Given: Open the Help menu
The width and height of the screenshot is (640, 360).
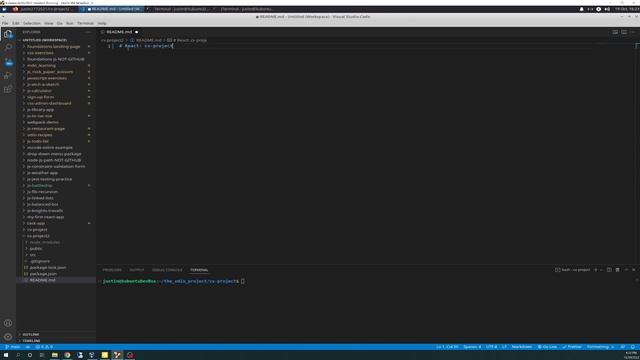Looking at the screenshot, I should 102,23.
